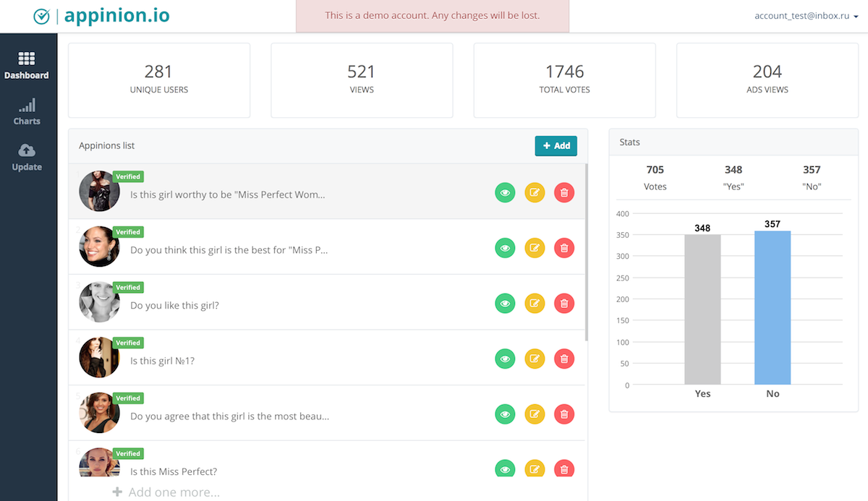868x501 pixels.
Task: Click eye icon for "Do you like this girl?"
Action: [x=505, y=304]
